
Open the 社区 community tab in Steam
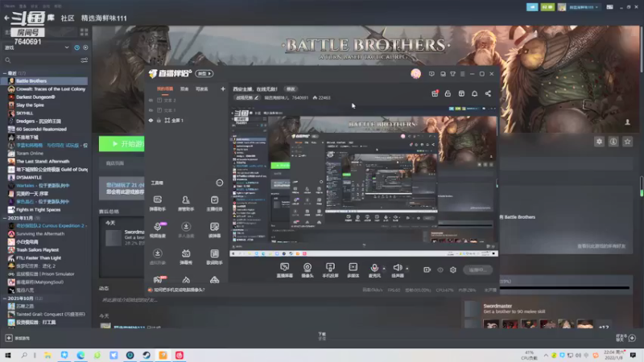(68, 18)
